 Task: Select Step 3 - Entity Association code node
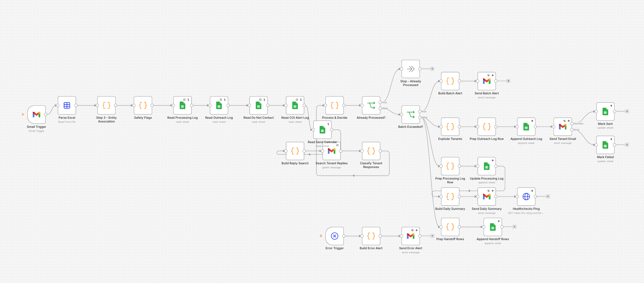tap(107, 105)
